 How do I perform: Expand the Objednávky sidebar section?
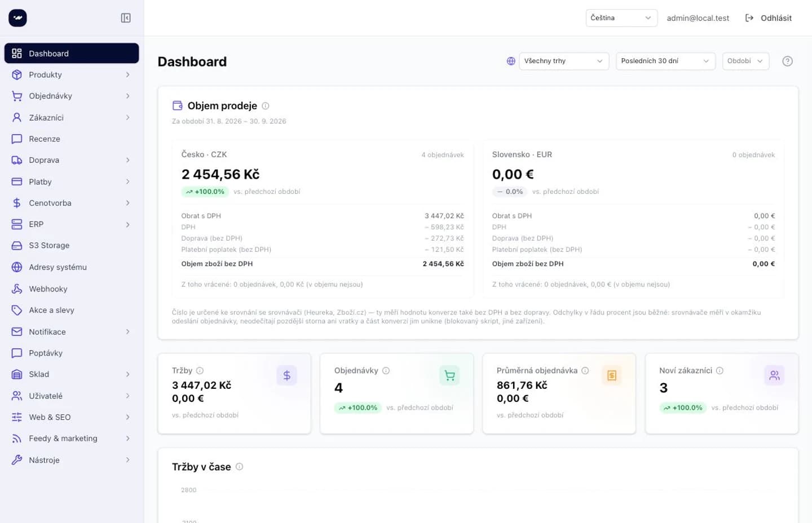pos(72,96)
